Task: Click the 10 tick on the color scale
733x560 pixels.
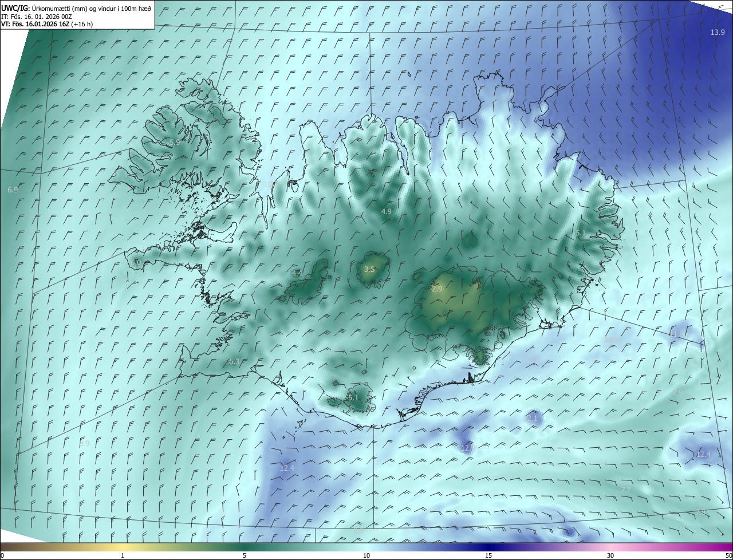Action: [366, 556]
